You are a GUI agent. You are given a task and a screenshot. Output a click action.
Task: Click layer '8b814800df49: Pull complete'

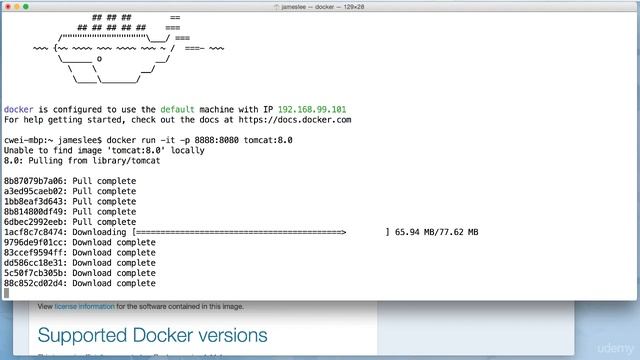pyautogui.click(x=70, y=211)
